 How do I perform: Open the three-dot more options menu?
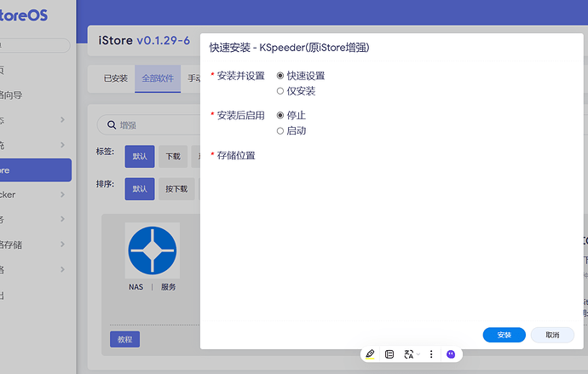[431, 354]
